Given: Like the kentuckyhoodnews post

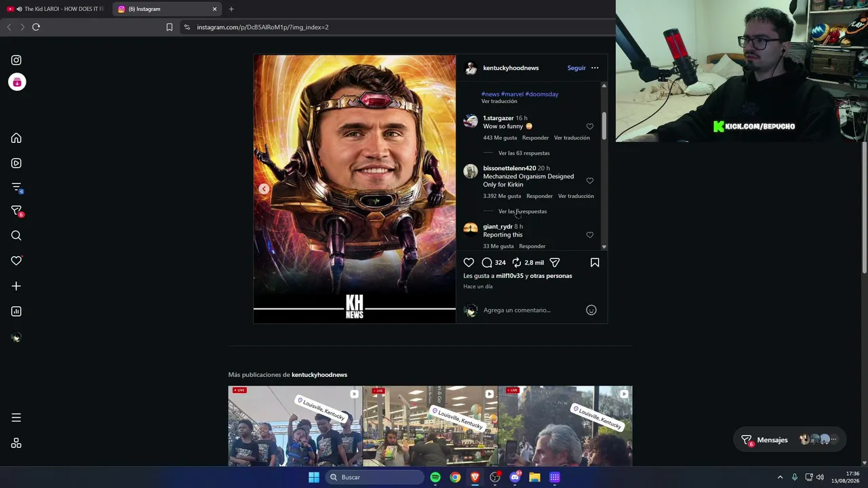Looking at the screenshot, I should (x=469, y=262).
